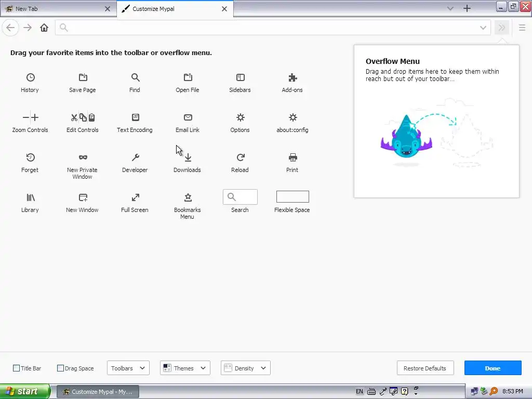This screenshot has height=399, width=532.
Task: Click the Full Screen arrows icon
Action: point(135,197)
